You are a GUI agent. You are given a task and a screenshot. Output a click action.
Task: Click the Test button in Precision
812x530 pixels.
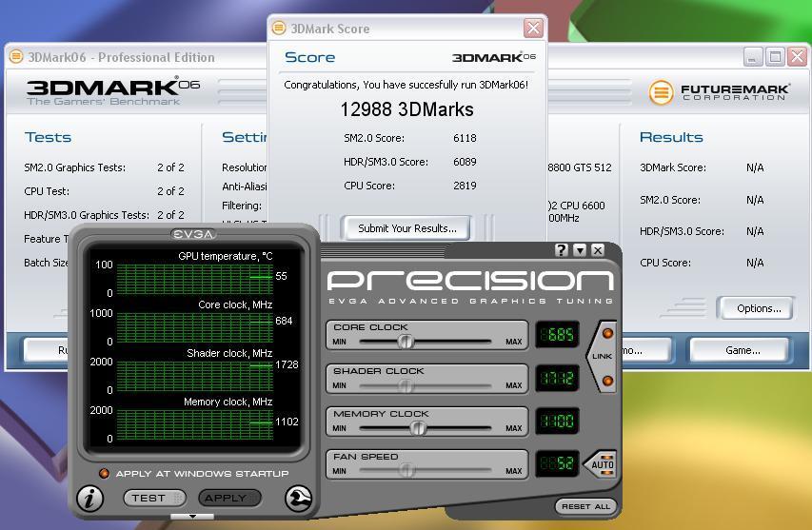(x=154, y=498)
